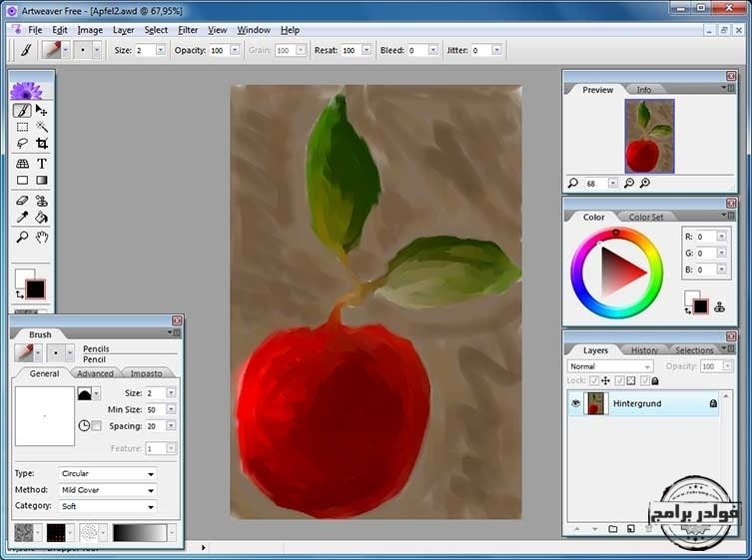Screen dimensions: 752x560
Task: Open the Filter menu
Action: coord(188,30)
